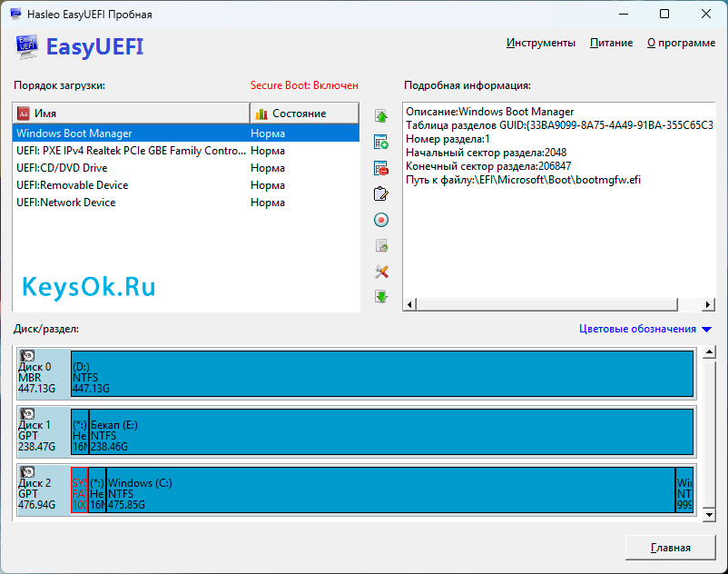Screen dimensions: 728x574
Task: Select the Windows Boot Manager entry
Action: point(186,134)
